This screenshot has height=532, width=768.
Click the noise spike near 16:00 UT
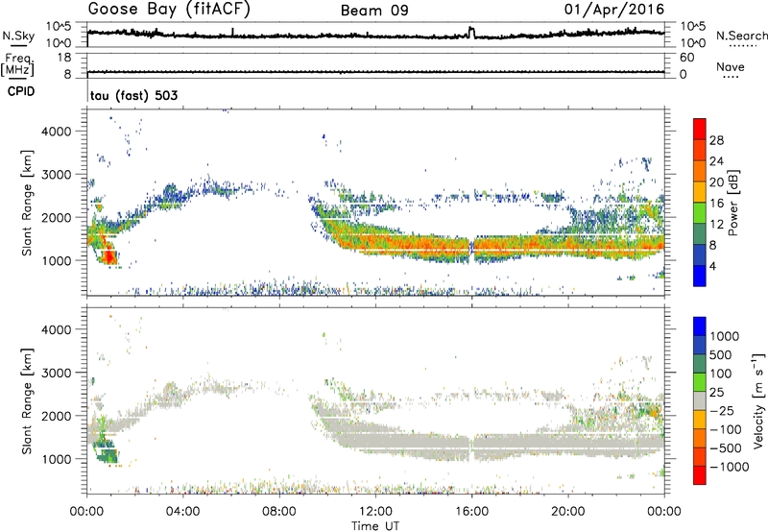[x=471, y=33]
